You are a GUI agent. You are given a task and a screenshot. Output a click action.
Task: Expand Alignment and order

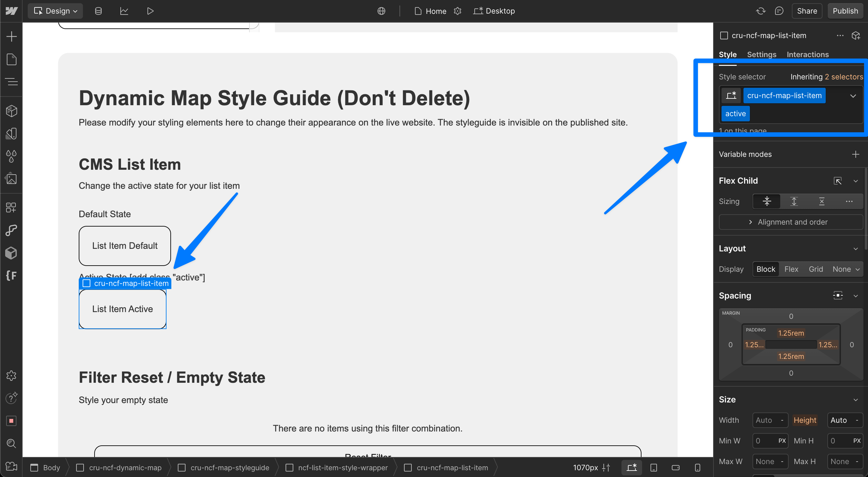(791, 222)
